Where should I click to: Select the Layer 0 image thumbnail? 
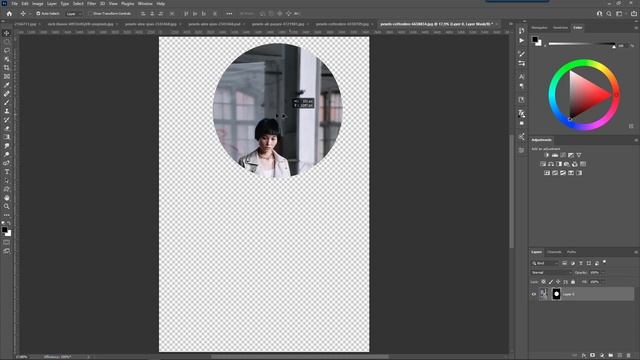click(544, 294)
